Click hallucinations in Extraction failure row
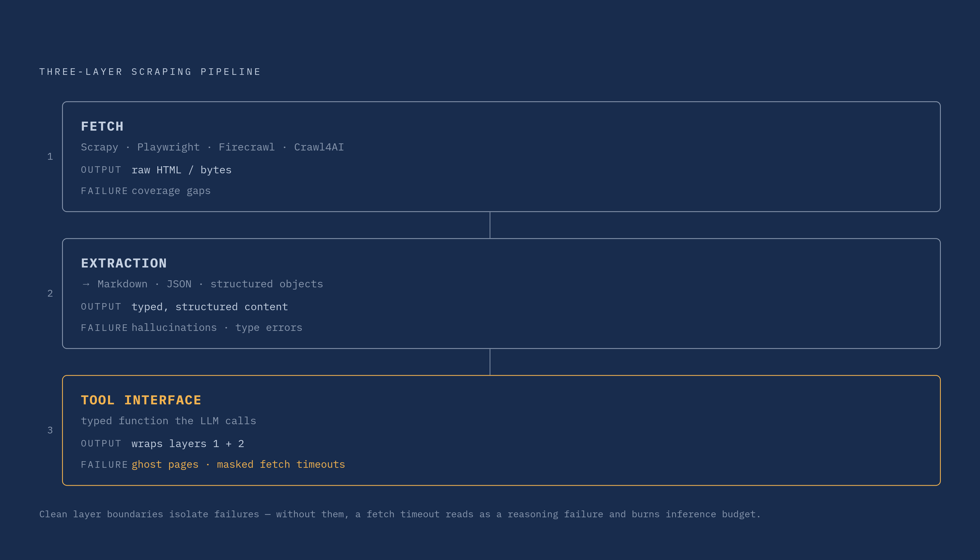This screenshot has height=560, width=980. [x=174, y=328]
